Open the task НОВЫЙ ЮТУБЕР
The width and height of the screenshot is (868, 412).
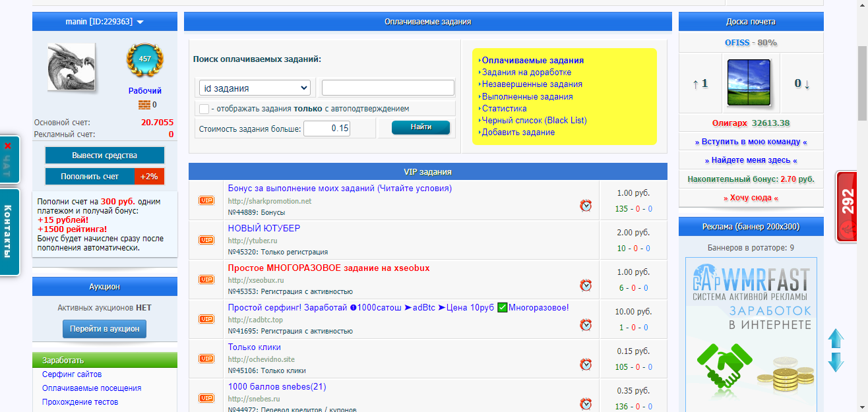(x=264, y=228)
